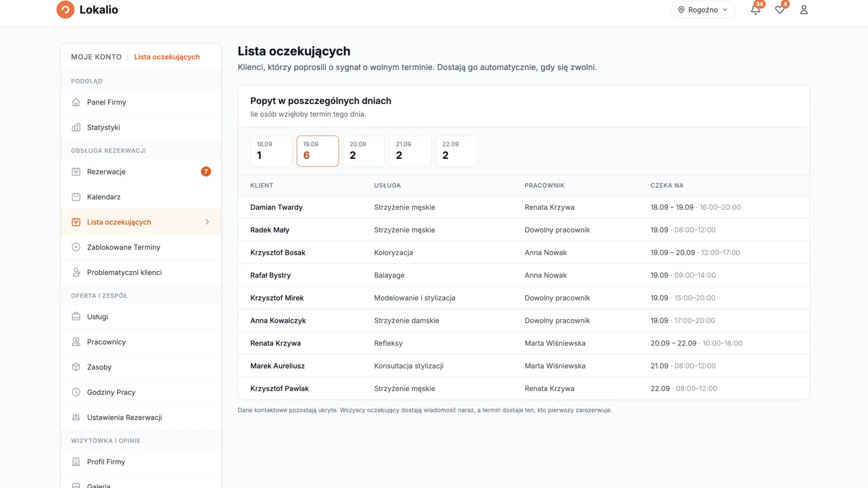
Task: Select the 22.09 day card
Action: click(x=457, y=151)
